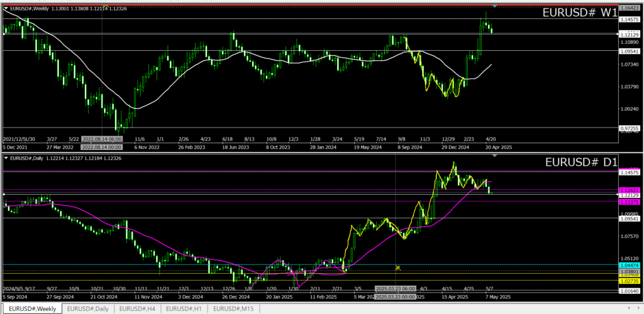Screen dimensions: 644x314
Task: Click the Daily chart's 1.14575 price label
Action: click(x=629, y=173)
